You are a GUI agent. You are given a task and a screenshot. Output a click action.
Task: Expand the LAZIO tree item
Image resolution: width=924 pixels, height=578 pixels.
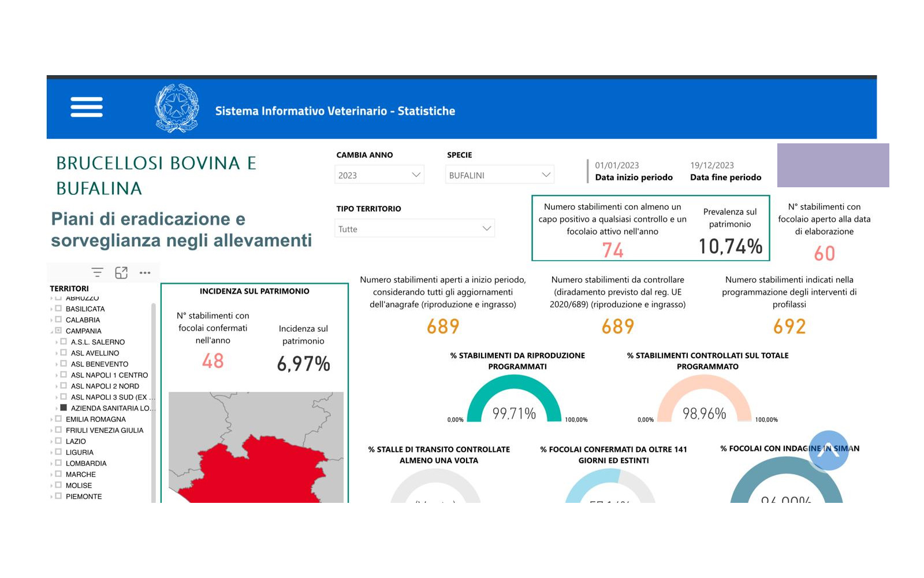coord(51,441)
